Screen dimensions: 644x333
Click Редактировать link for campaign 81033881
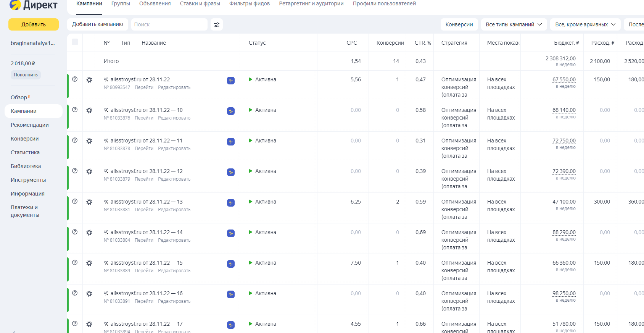pyautogui.click(x=174, y=210)
